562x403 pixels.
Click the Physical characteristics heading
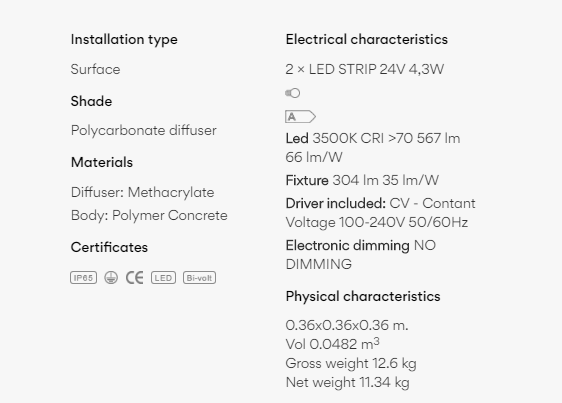pos(363,297)
